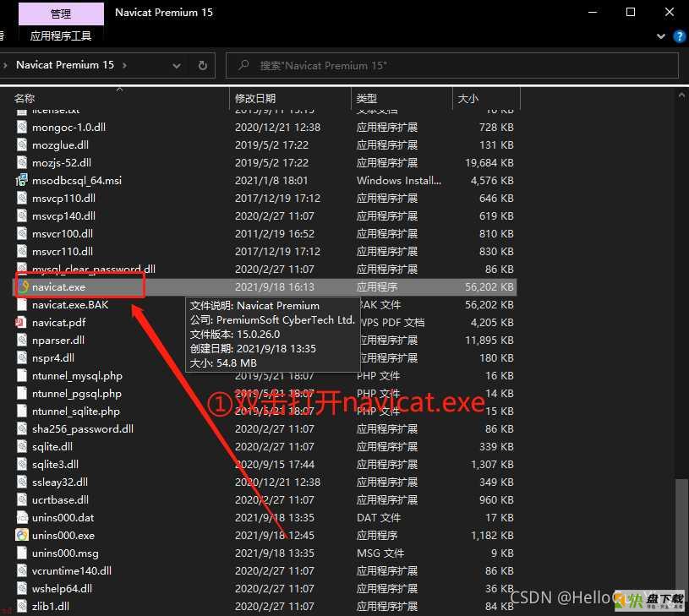Viewport: 689px width, 616px height.
Task: Refresh the Navicat Premium 15 folder
Action: [203, 65]
